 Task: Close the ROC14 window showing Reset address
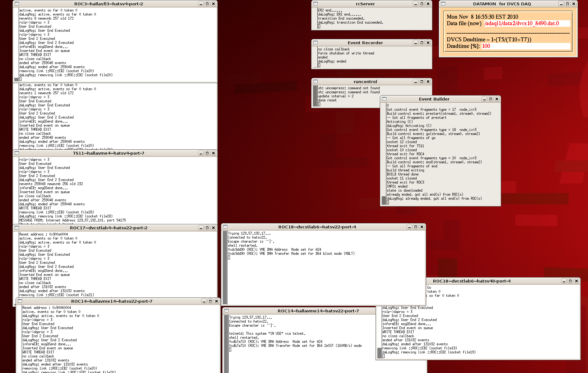(217, 301)
